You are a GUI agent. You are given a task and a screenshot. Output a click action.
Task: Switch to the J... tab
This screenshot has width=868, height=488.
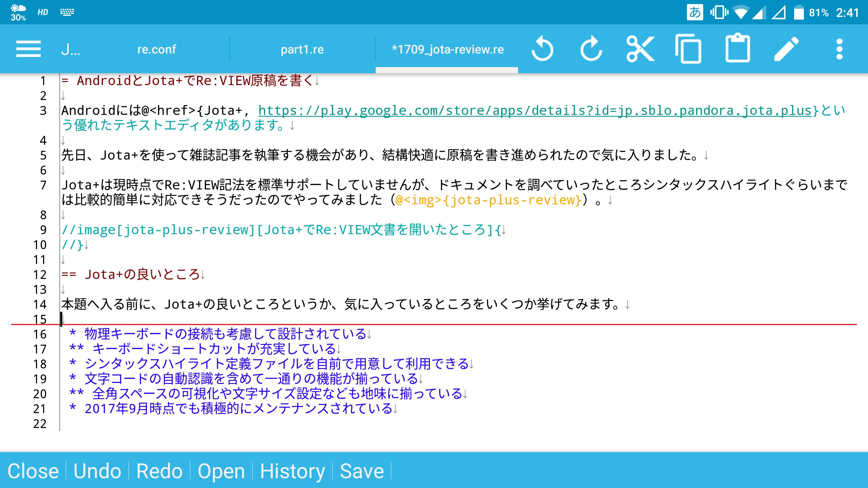point(71,49)
